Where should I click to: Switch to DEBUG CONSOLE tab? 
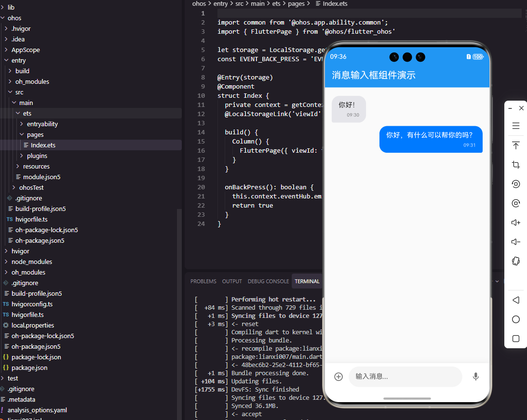(x=268, y=281)
